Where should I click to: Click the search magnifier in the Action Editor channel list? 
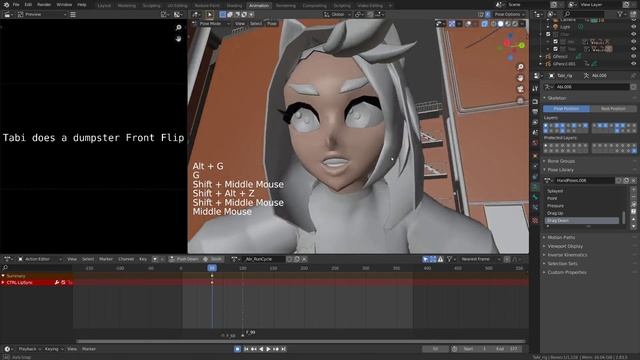coord(5,268)
